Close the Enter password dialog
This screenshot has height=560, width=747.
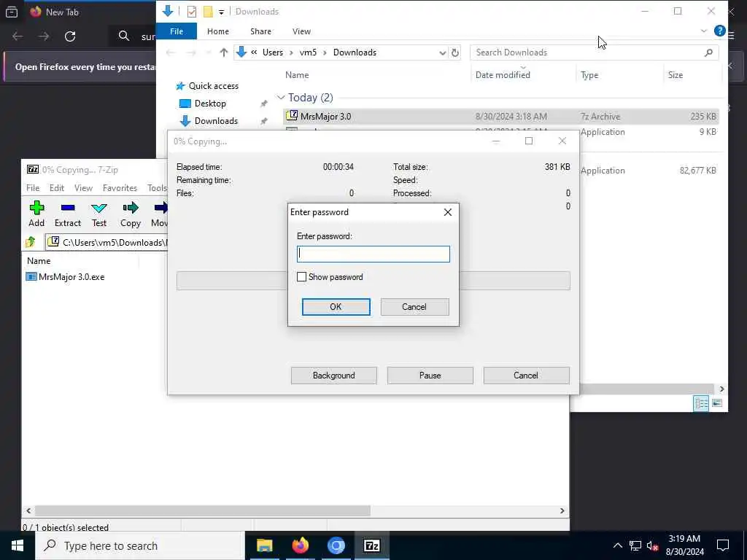(448, 212)
